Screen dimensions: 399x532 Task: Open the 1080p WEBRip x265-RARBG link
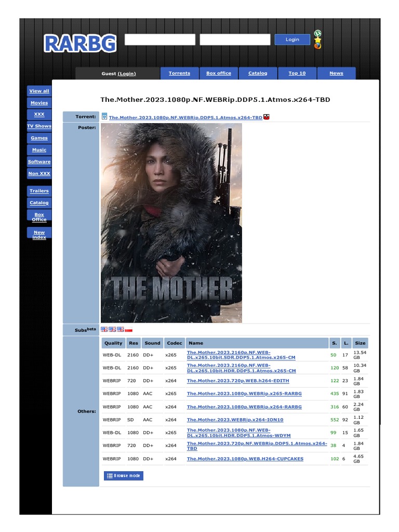pyautogui.click(x=244, y=394)
